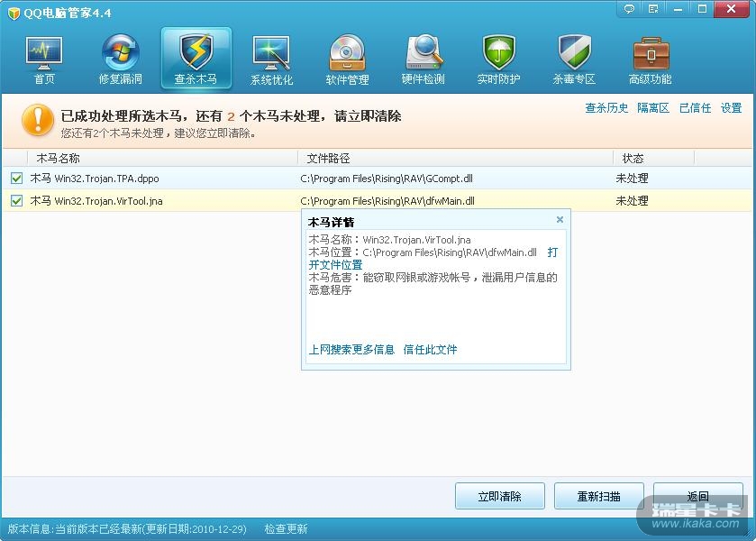Open 系统优化 system optimization icon
The image size is (756, 541).
click(x=271, y=60)
